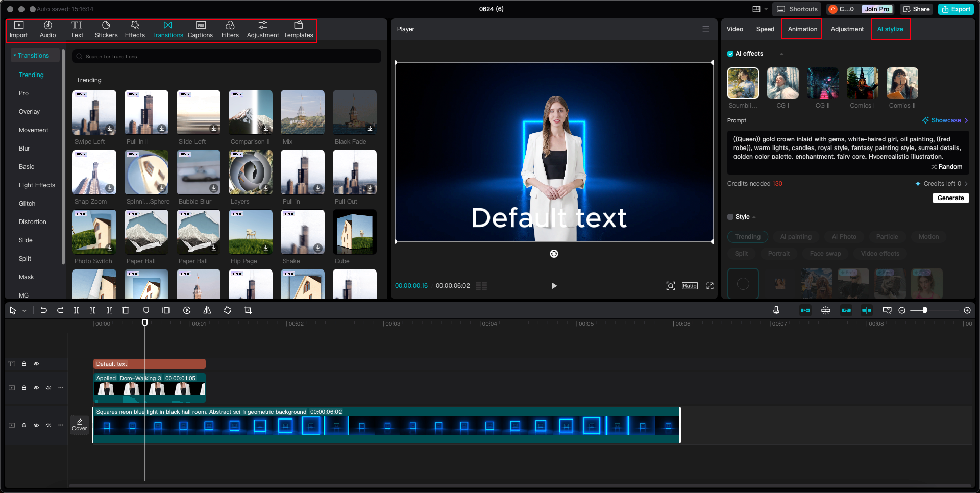
Task: Open the Filters panel
Action: (x=230, y=30)
